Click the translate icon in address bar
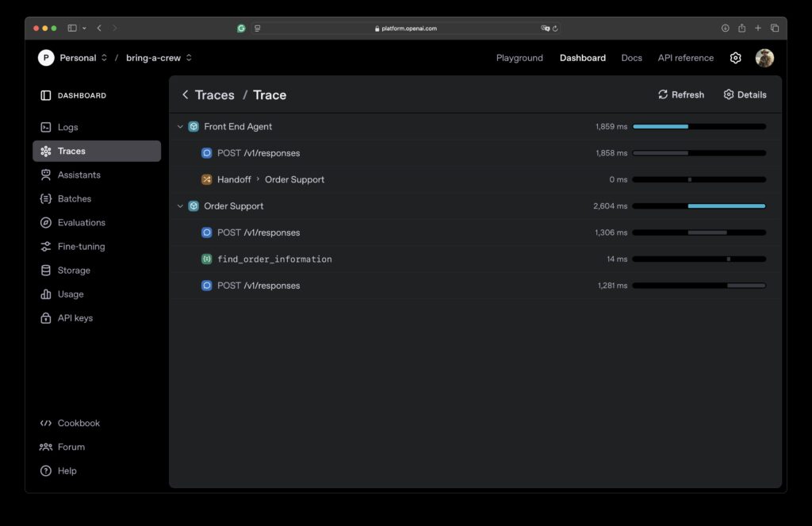The height and width of the screenshot is (526, 812). click(x=545, y=29)
